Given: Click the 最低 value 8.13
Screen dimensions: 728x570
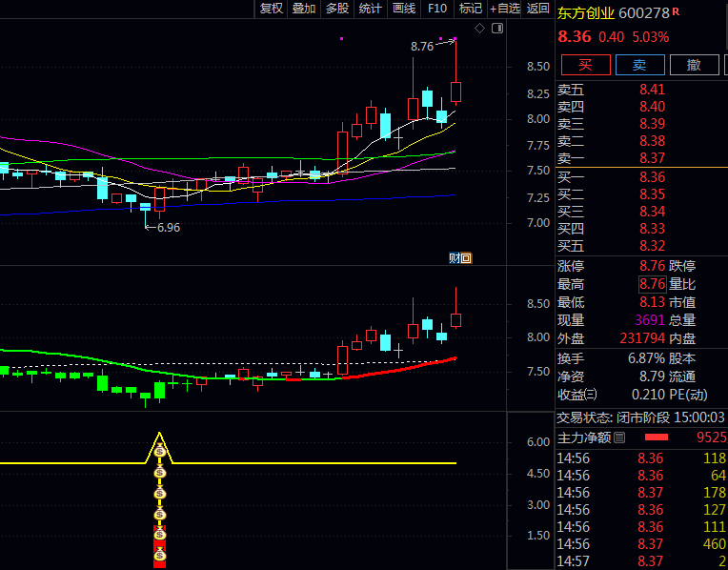Looking at the screenshot, I should coord(652,302).
